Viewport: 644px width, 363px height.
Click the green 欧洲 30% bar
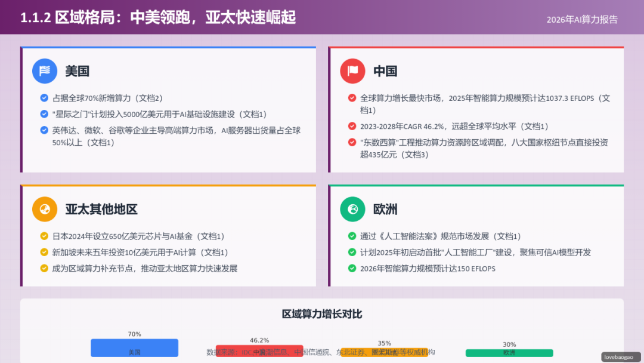click(509, 353)
